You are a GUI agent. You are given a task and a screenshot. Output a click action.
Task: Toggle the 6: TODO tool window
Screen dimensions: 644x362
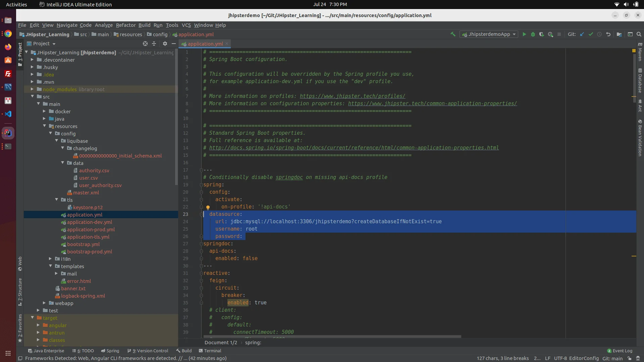point(83,351)
